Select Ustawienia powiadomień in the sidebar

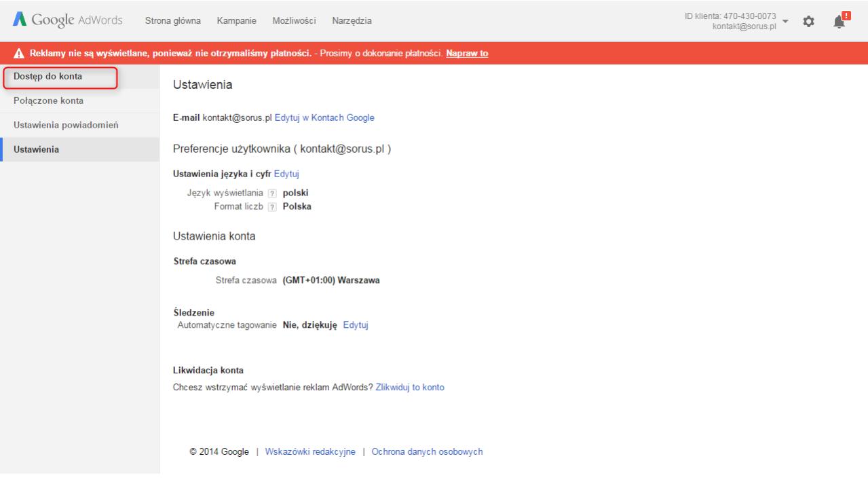[x=79, y=126]
